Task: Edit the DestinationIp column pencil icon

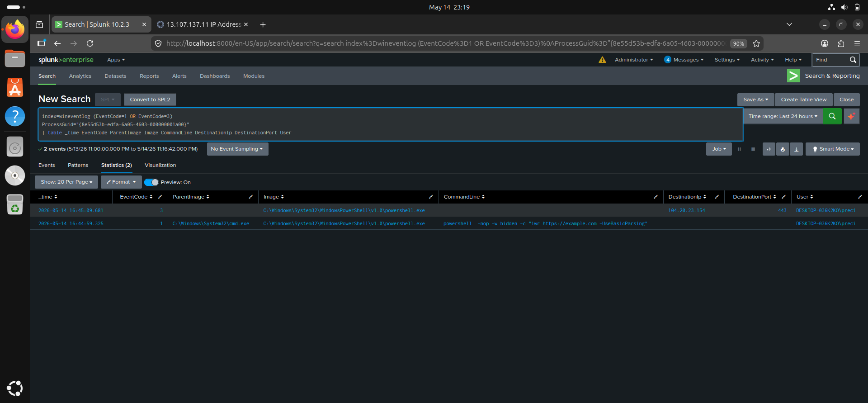Action: tap(717, 197)
